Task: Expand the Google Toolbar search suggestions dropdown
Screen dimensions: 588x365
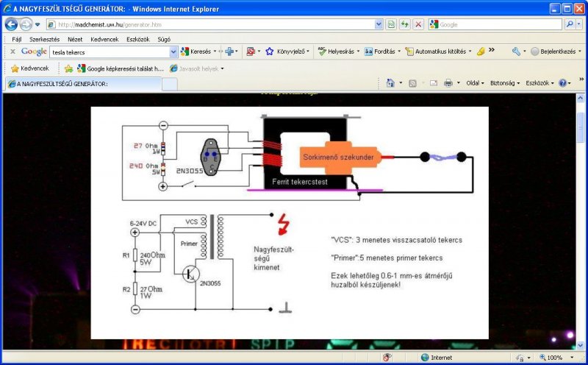Action: pyautogui.click(x=173, y=52)
